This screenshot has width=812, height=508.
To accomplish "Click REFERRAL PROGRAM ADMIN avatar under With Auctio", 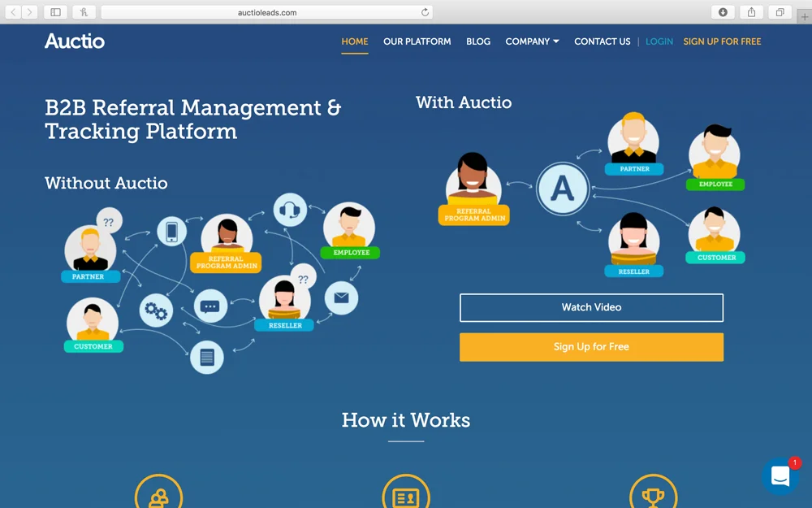I will click(x=473, y=179).
